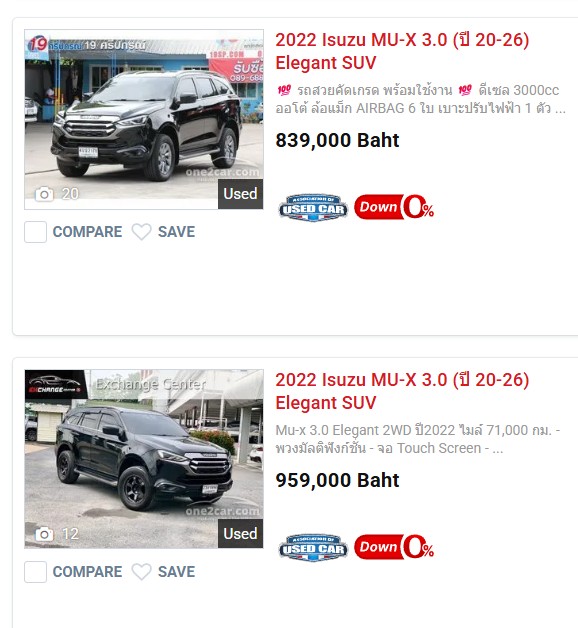Image resolution: width=578 pixels, height=628 pixels.
Task: Click the heart icon on the 839,000 Baht listing
Action: tap(141, 232)
